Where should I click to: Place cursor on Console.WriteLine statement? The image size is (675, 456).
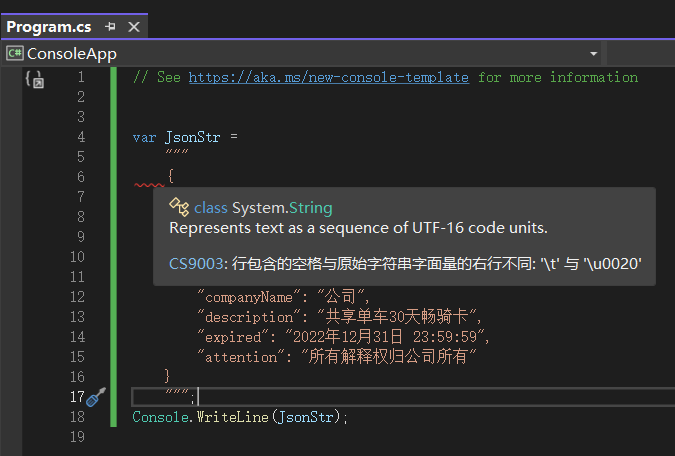240,417
